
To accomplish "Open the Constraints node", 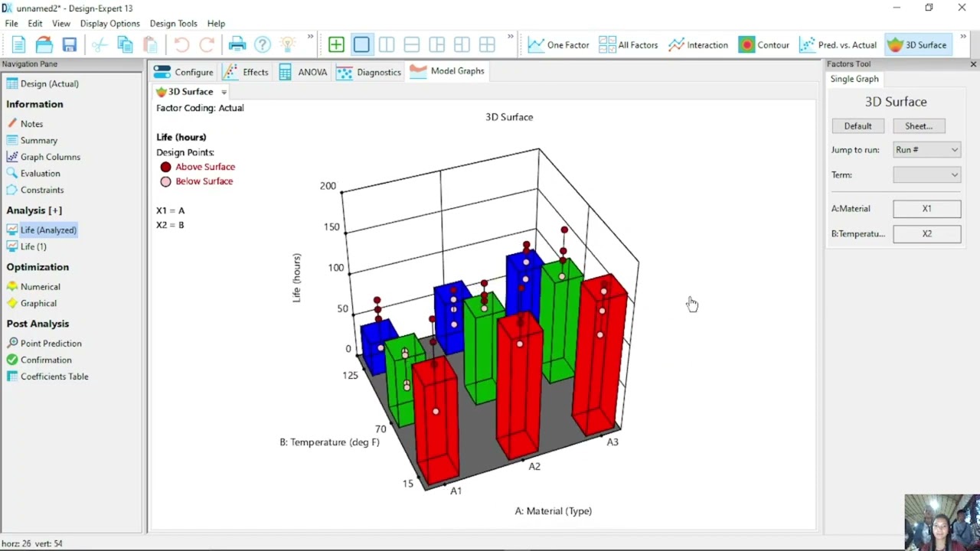I will coord(35,190).
